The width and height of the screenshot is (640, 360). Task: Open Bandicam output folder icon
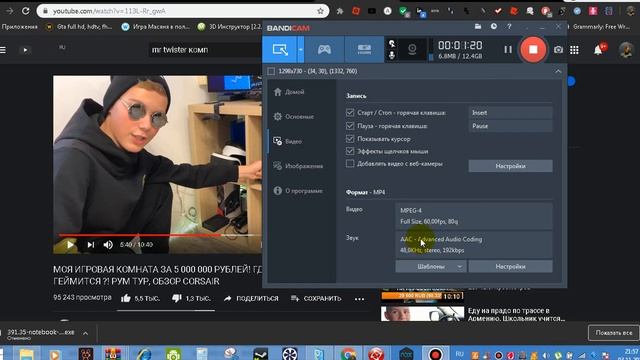coord(478,27)
